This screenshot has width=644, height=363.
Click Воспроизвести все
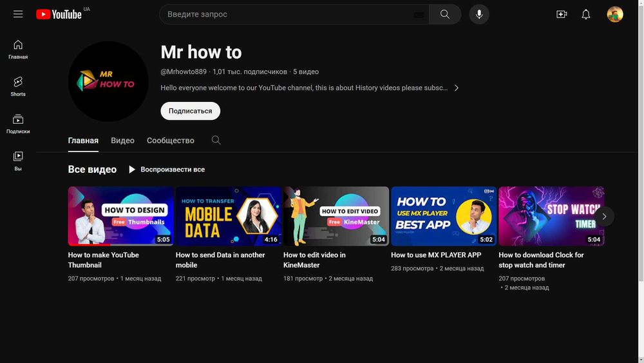tap(166, 170)
